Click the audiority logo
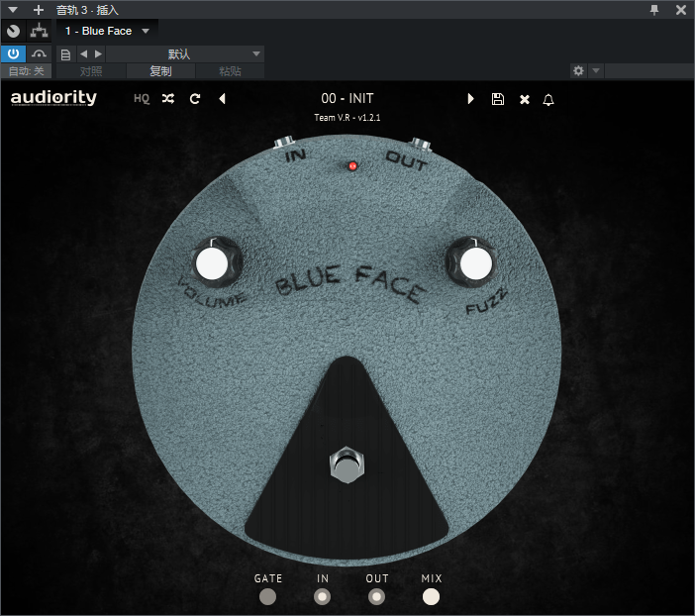 coord(53,98)
